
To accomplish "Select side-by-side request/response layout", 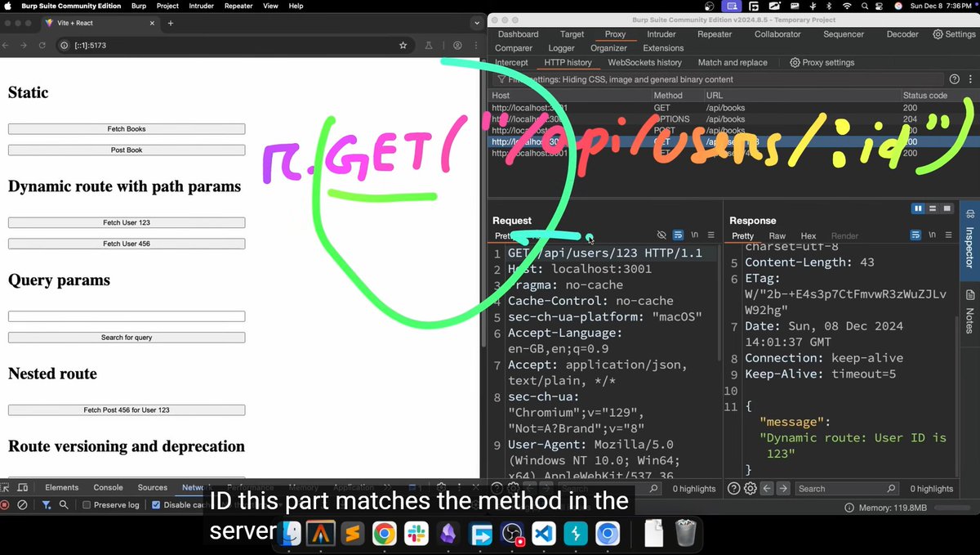I will click(918, 208).
